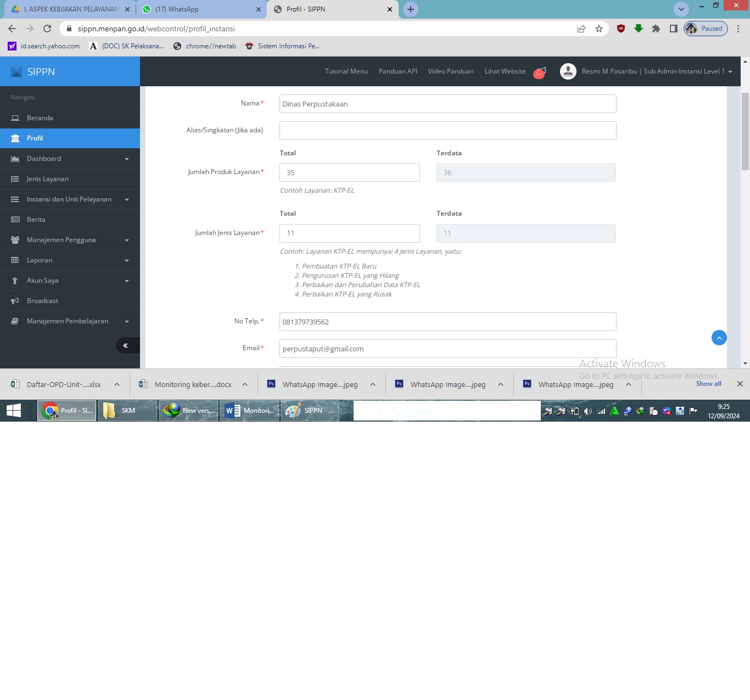The width and height of the screenshot is (750, 700).
Task: Click Show all downloads button
Action: pos(708,384)
